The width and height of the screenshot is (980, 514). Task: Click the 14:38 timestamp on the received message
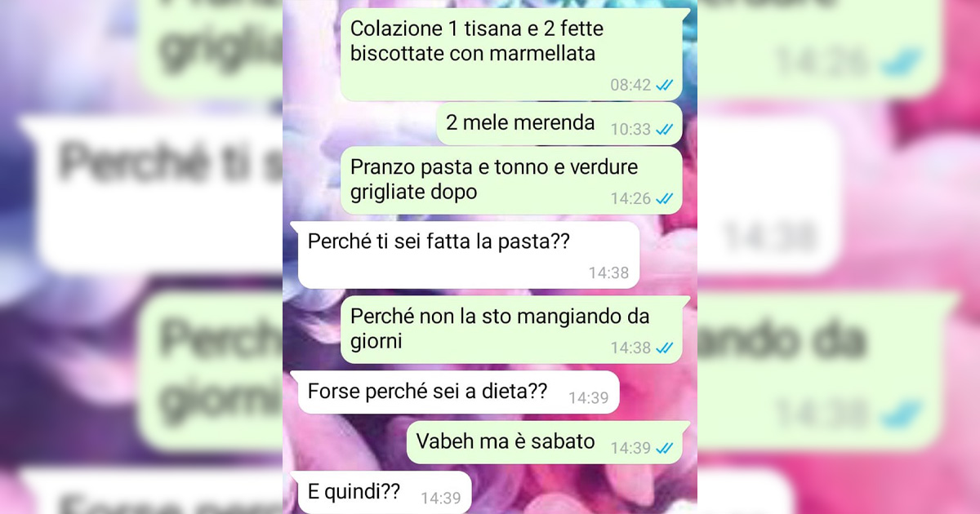(609, 273)
